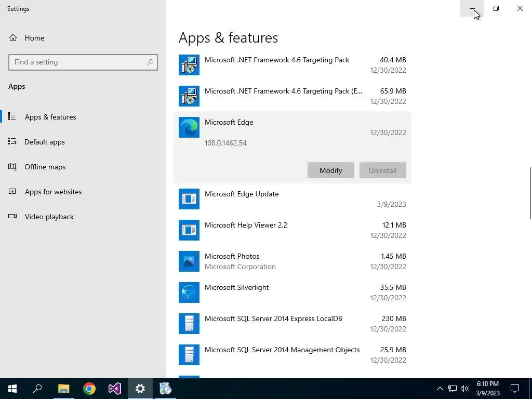The image size is (532, 399).
Task: Select Microsoft Edge Update list entry
Action: pos(292,199)
